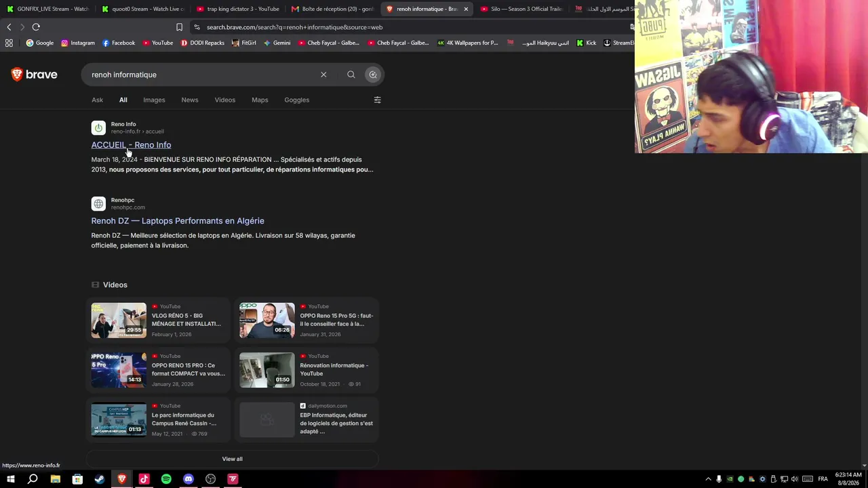Open Microsoft Store from taskbar
This screenshot has height=488, width=868.
[x=77, y=479]
